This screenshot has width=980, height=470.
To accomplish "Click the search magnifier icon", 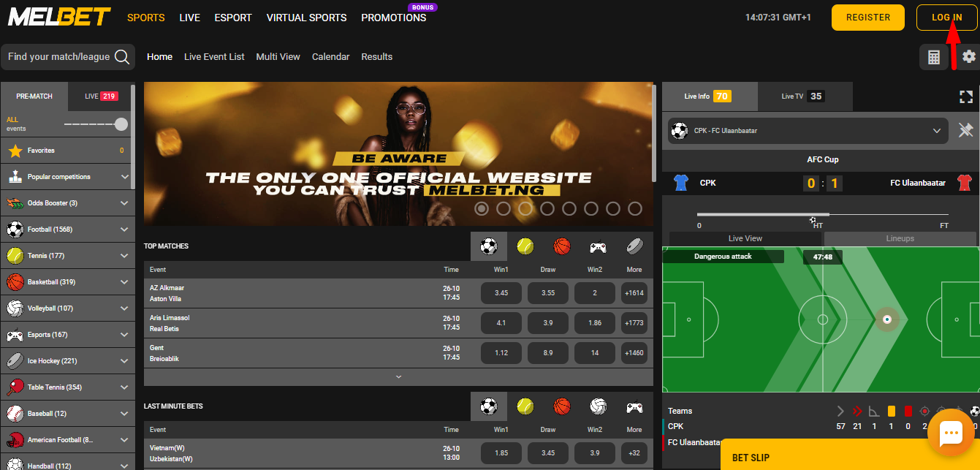I will coord(122,57).
